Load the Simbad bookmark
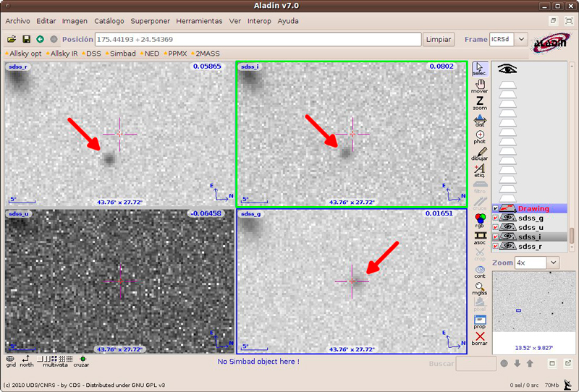 coord(121,54)
